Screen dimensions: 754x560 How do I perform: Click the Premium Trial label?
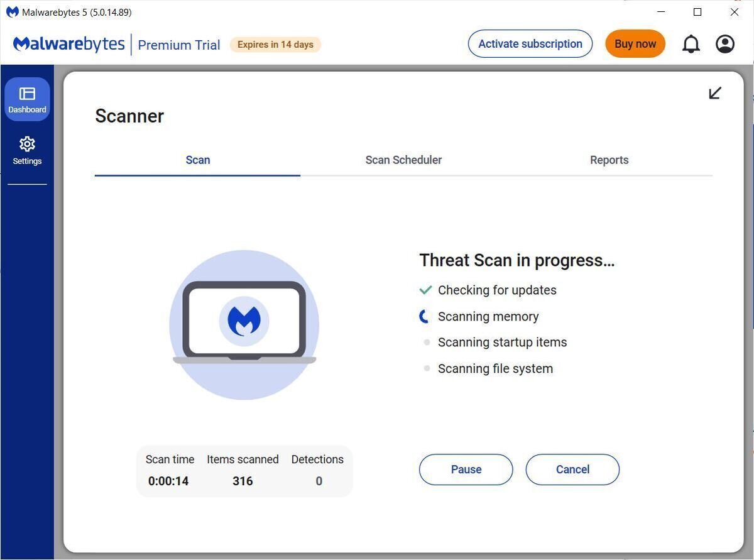(x=179, y=45)
